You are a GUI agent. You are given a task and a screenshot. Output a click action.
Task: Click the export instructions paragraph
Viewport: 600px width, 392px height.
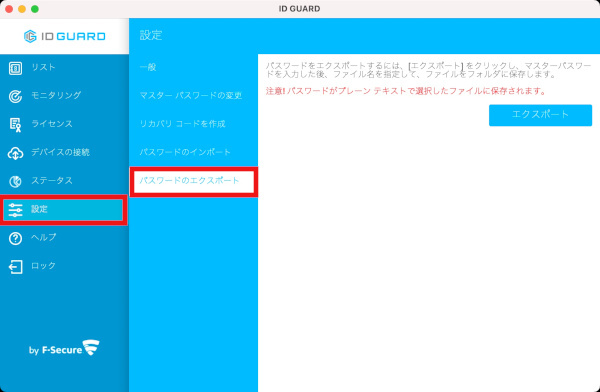(x=429, y=70)
